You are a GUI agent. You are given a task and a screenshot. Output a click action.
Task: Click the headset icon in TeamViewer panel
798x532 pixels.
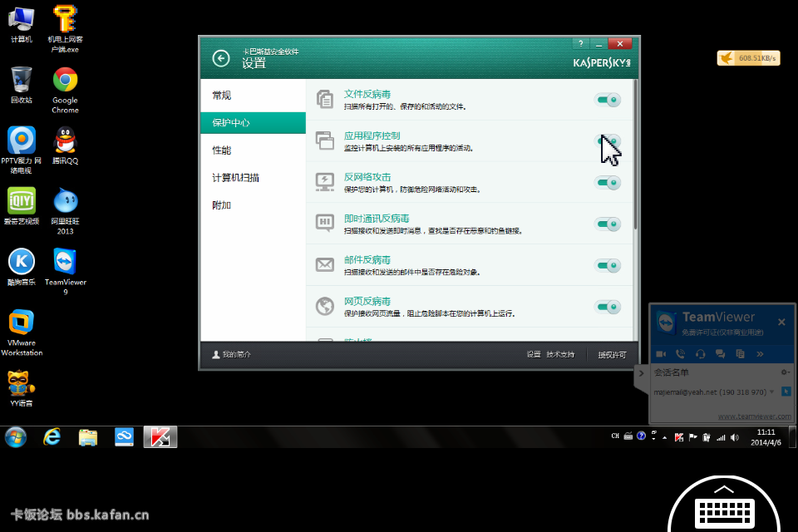(x=700, y=354)
